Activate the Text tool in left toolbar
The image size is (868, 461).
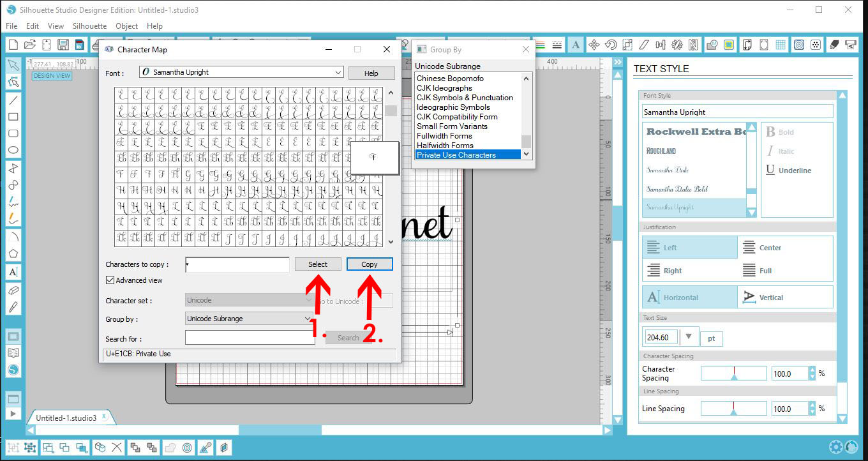(13, 272)
